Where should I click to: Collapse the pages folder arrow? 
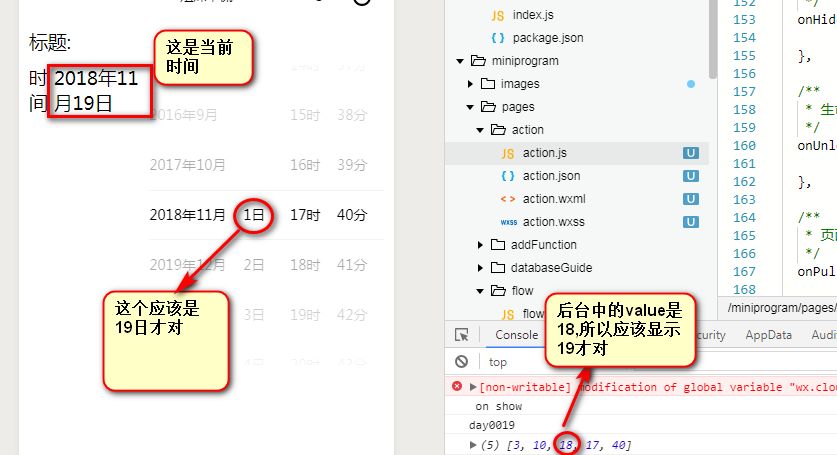coord(470,107)
